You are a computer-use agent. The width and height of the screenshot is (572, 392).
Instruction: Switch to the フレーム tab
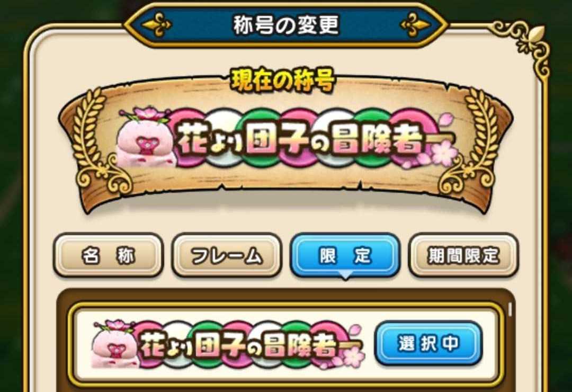[x=227, y=255]
